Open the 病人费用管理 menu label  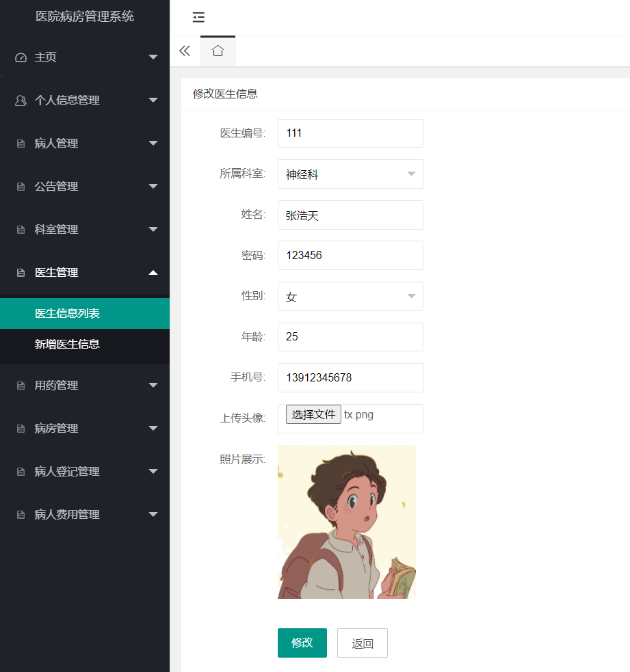coord(67,514)
